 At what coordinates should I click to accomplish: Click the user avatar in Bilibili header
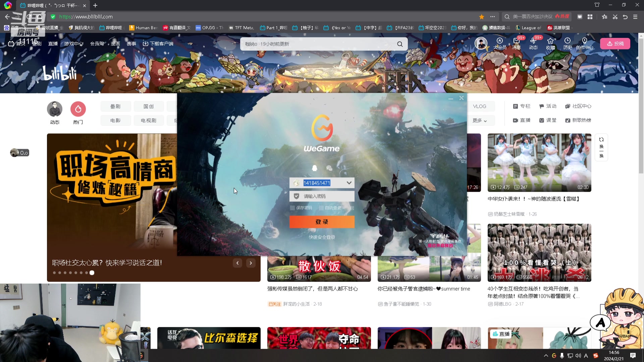(x=481, y=44)
